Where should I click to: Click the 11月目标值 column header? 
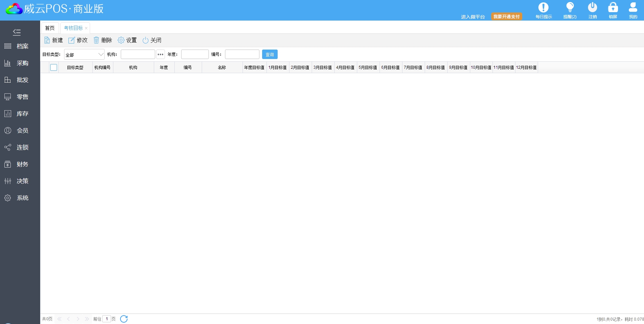click(x=504, y=67)
